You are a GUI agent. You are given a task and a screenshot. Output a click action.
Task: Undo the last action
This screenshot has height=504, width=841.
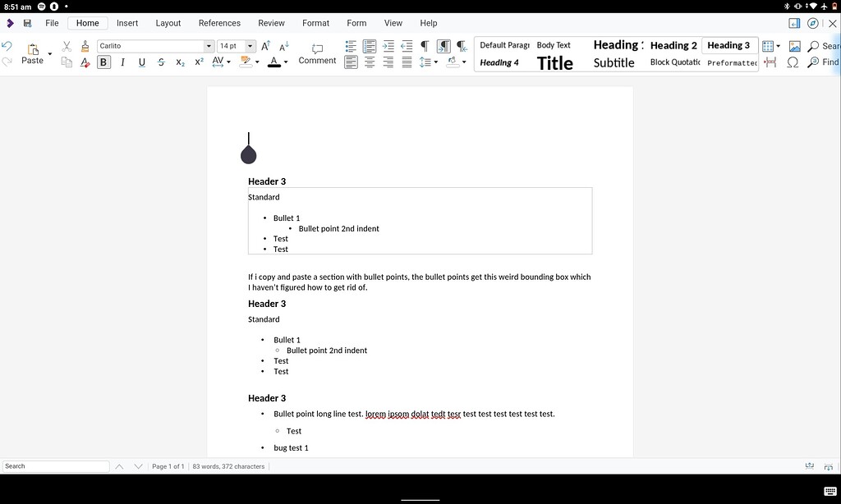(x=7, y=46)
